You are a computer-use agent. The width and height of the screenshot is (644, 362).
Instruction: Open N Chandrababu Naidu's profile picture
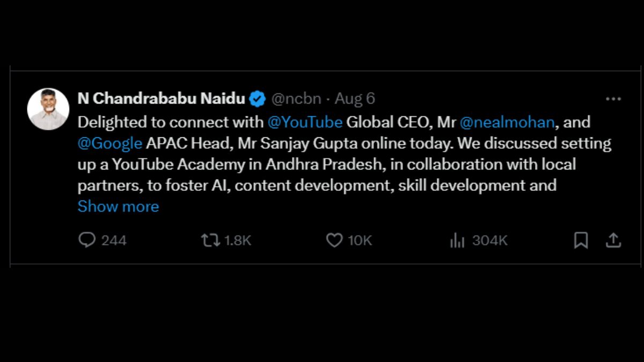coord(48,109)
